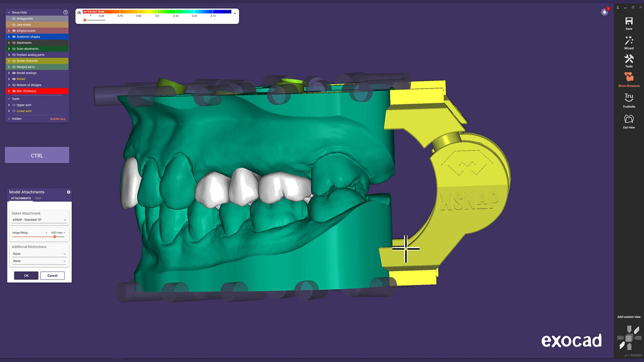644x362 pixels.
Task: Expand the Upper arch tree item
Action: tap(9, 105)
